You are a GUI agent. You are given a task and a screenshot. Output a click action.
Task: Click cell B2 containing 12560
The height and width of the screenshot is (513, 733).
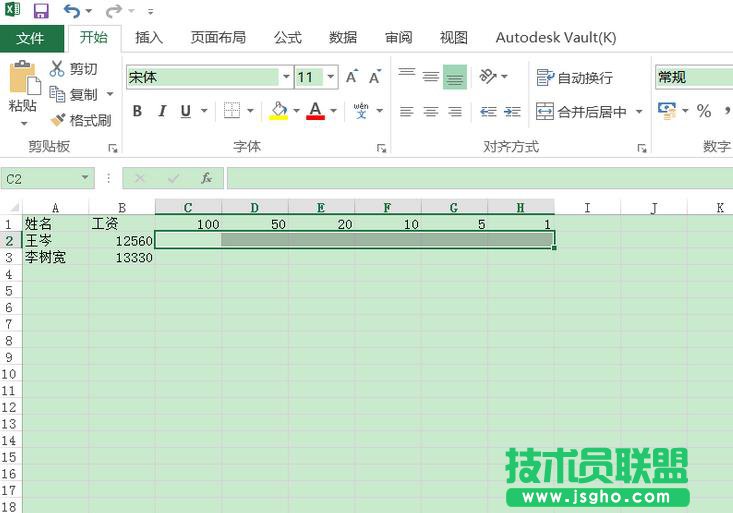coord(122,241)
